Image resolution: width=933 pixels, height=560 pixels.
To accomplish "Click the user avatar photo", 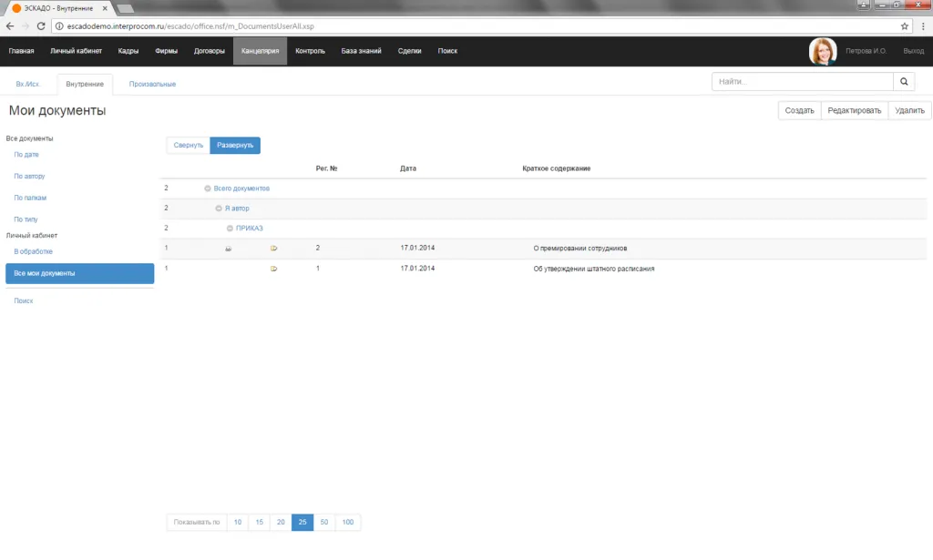I will (x=823, y=51).
